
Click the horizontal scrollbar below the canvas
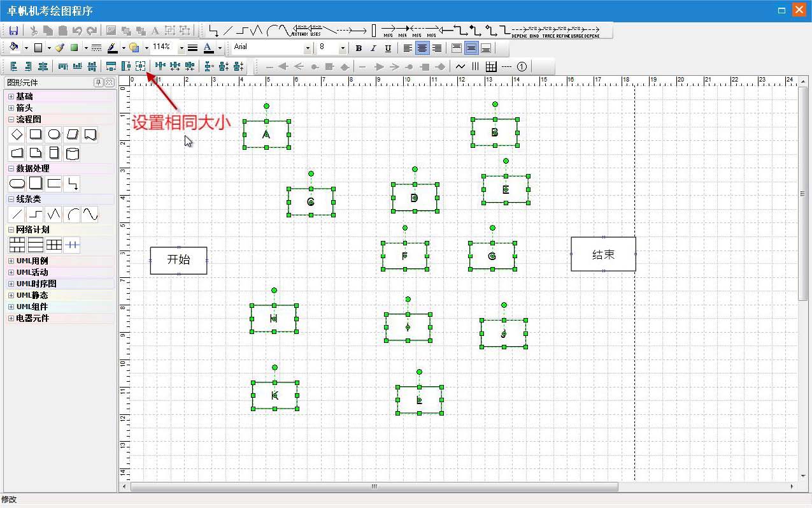click(x=374, y=486)
